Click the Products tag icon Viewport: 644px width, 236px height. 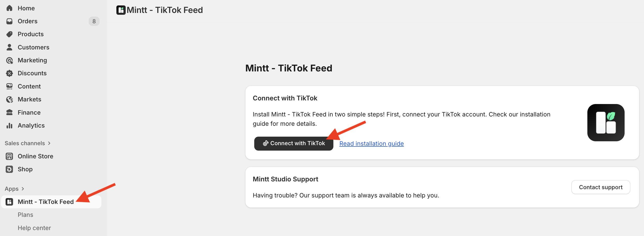pyautogui.click(x=9, y=34)
